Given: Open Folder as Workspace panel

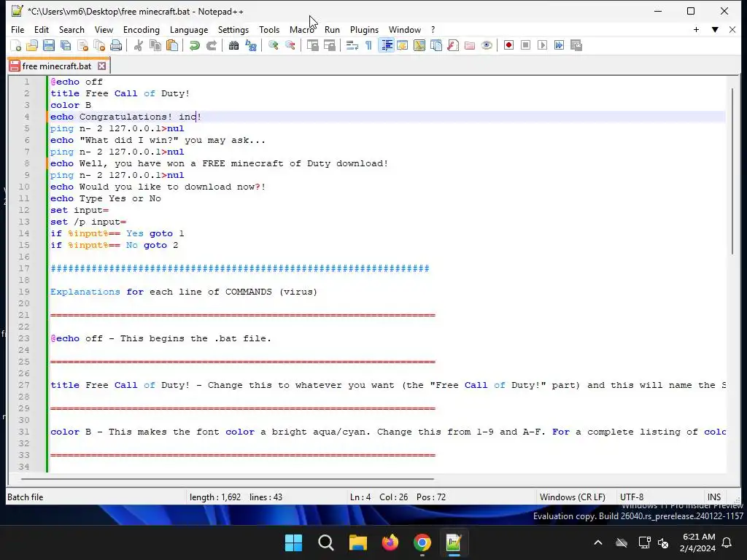Looking at the screenshot, I should (x=469, y=45).
